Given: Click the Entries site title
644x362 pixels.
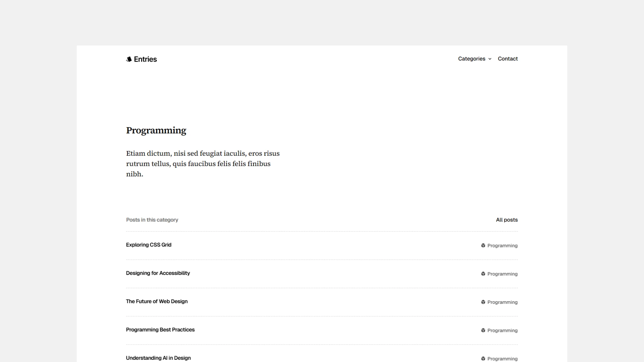Looking at the screenshot, I should [145, 59].
